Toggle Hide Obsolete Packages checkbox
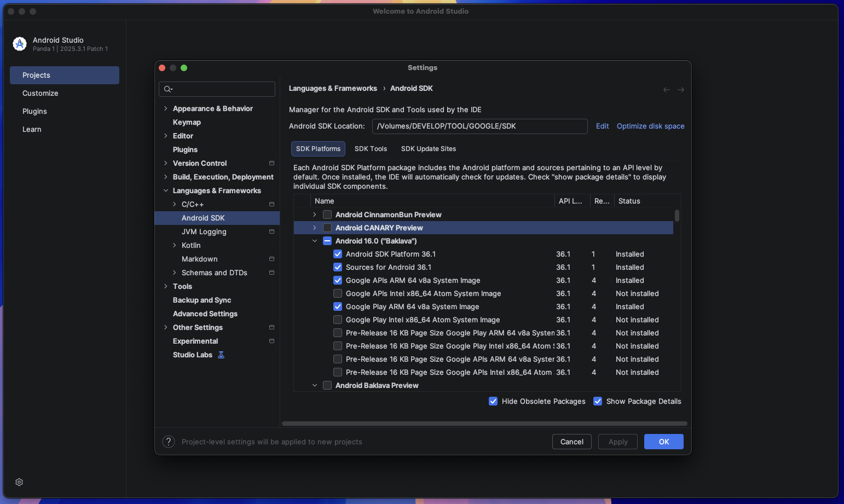This screenshot has height=504, width=844. click(x=493, y=401)
